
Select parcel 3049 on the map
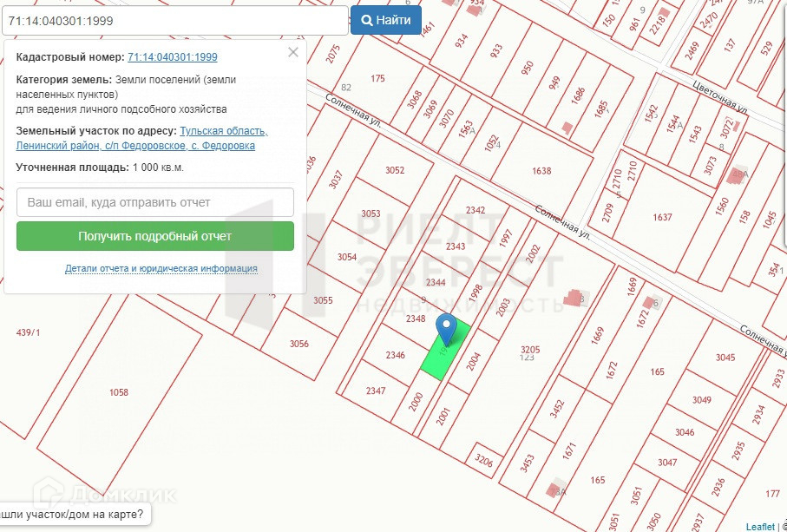(702, 400)
